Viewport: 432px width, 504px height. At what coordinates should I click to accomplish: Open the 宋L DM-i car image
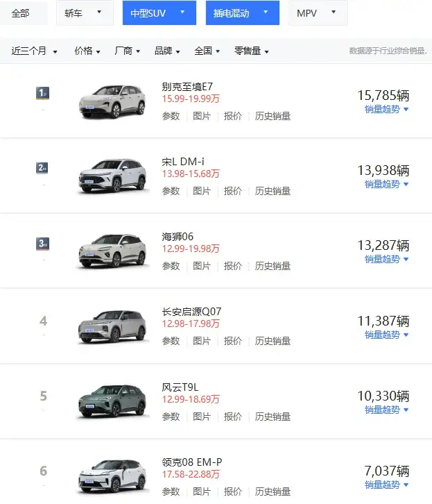pyautogui.click(x=112, y=176)
